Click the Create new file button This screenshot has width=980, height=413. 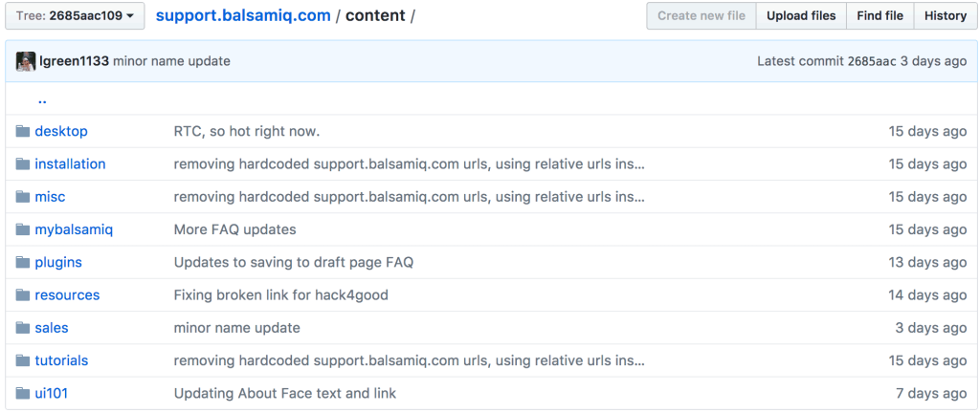pos(702,15)
